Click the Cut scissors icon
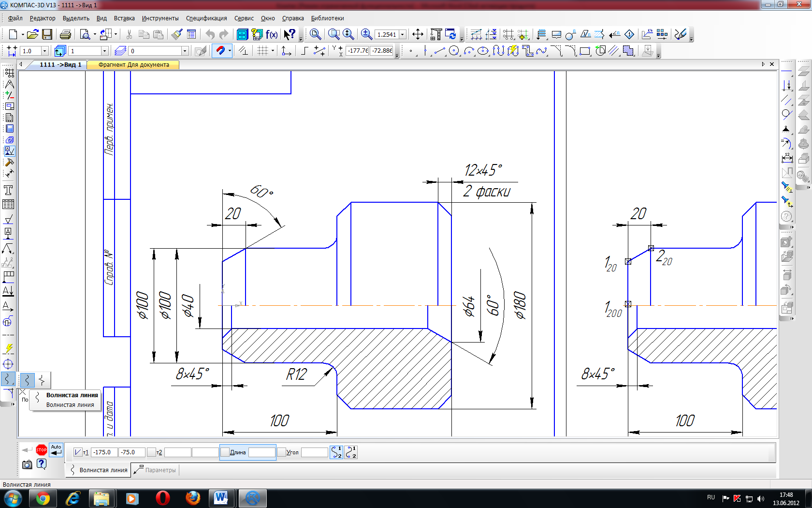Image resolution: width=812 pixels, height=508 pixels. [x=129, y=34]
